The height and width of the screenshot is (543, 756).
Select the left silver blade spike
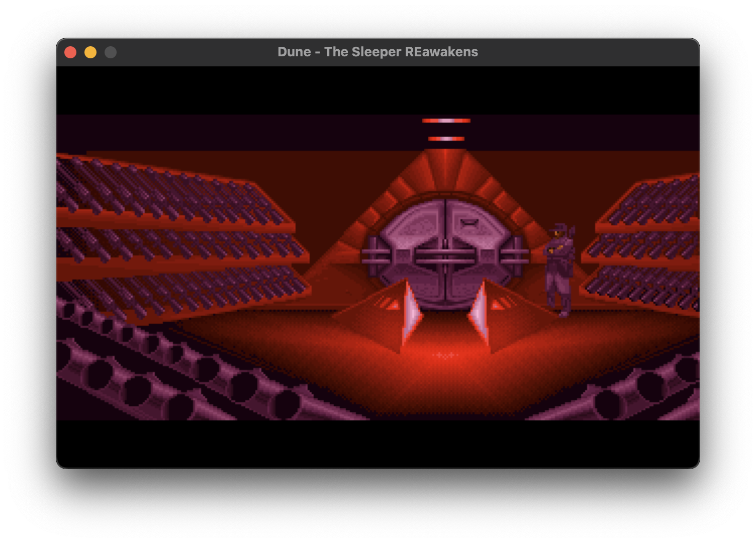[x=411, y=313]
